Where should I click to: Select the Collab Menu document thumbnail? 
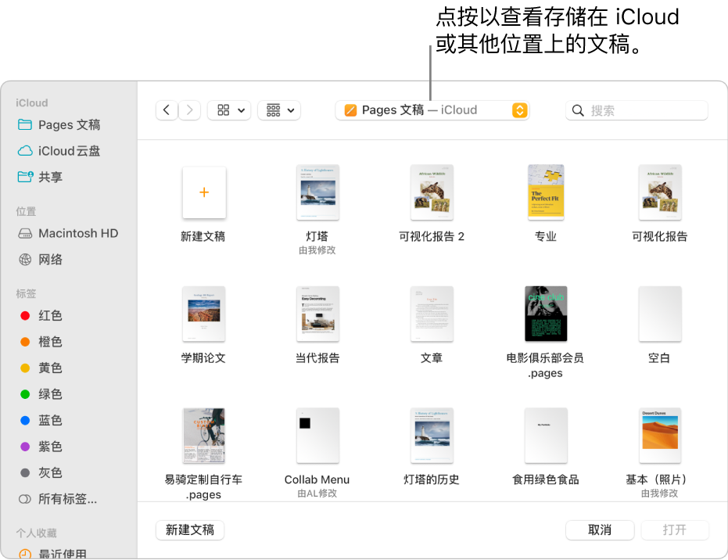pyautogui.click(x=318, y=436)
